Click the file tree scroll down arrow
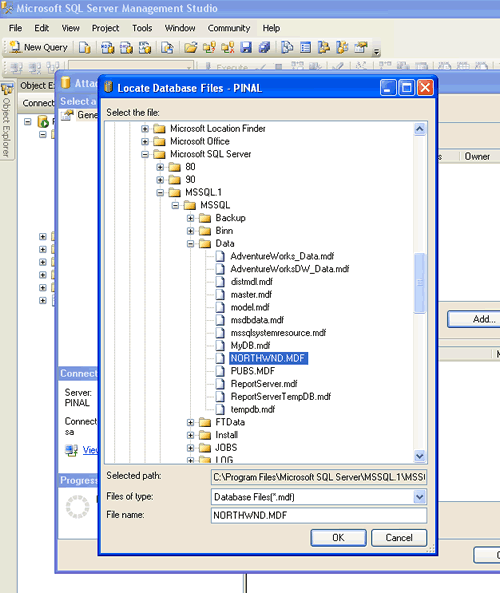Viewport: 500px width, 593px height. click(x=420, y=456)
